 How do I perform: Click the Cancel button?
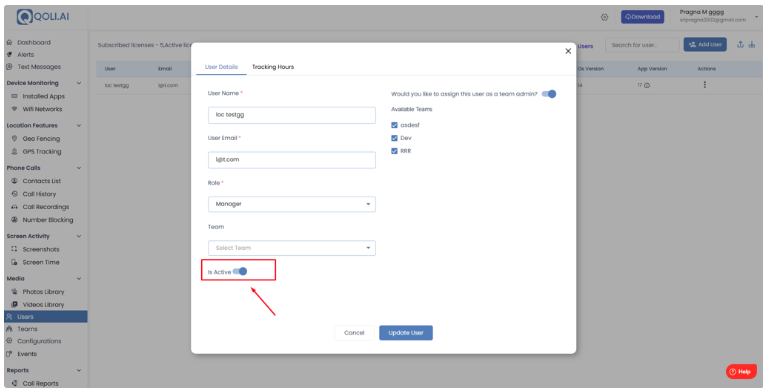[x=354, y=333]
